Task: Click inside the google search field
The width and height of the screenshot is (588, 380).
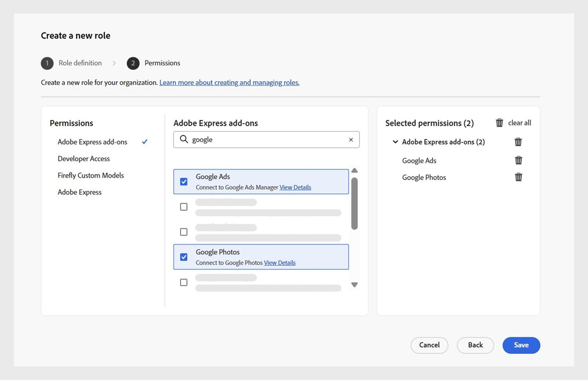Action: 257,139
